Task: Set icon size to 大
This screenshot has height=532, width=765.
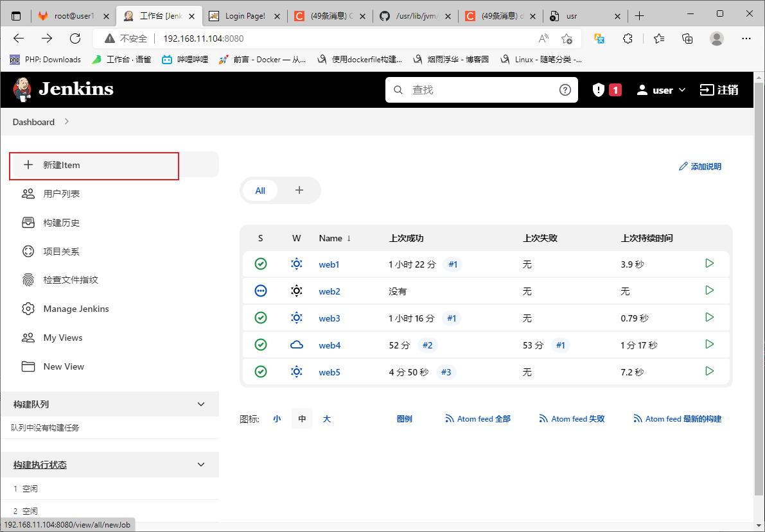Action: click(x=327, y=418)
